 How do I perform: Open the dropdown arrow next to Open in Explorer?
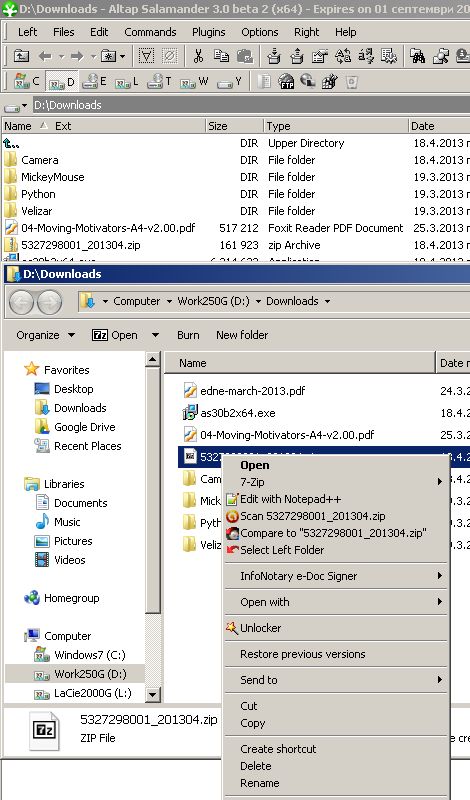pos(155,335)
